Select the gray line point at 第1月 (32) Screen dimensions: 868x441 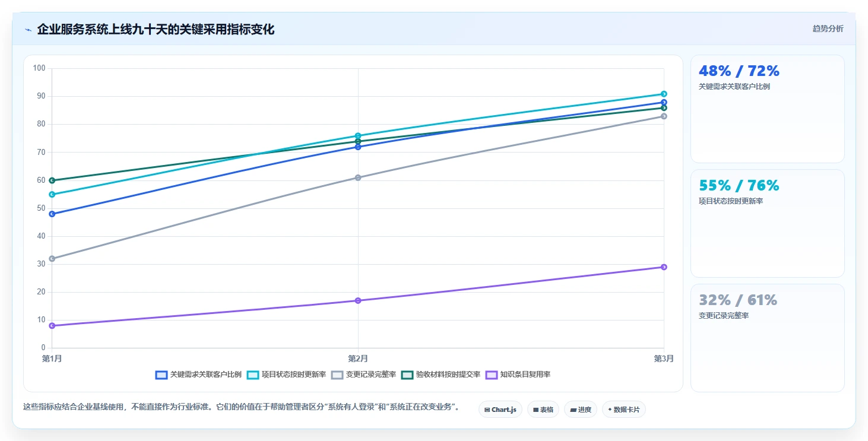click(52, 258)
